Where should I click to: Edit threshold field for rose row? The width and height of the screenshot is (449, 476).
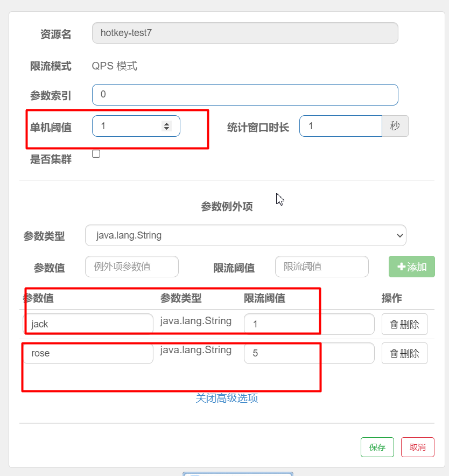point(308,353)
